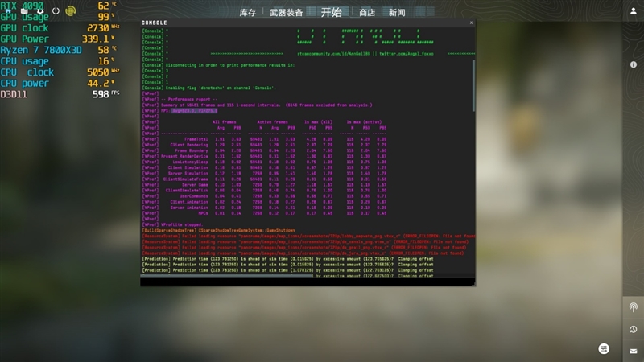Click the 'NPCs' row label
The height and width of the screenshot is (362, 644).
[x=203, y=213]
